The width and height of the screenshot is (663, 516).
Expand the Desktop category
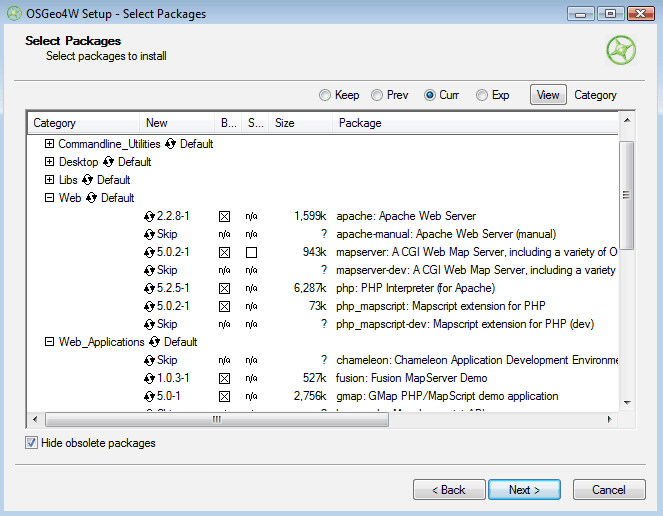tap(49, 162)
